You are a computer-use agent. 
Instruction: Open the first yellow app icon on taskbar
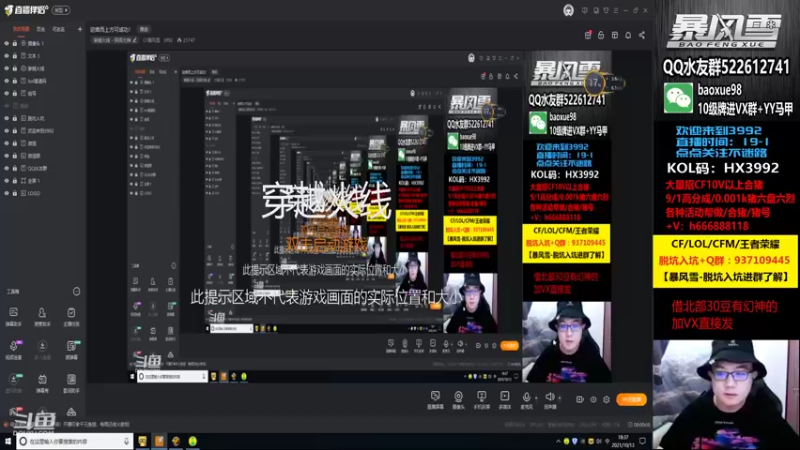142,441
